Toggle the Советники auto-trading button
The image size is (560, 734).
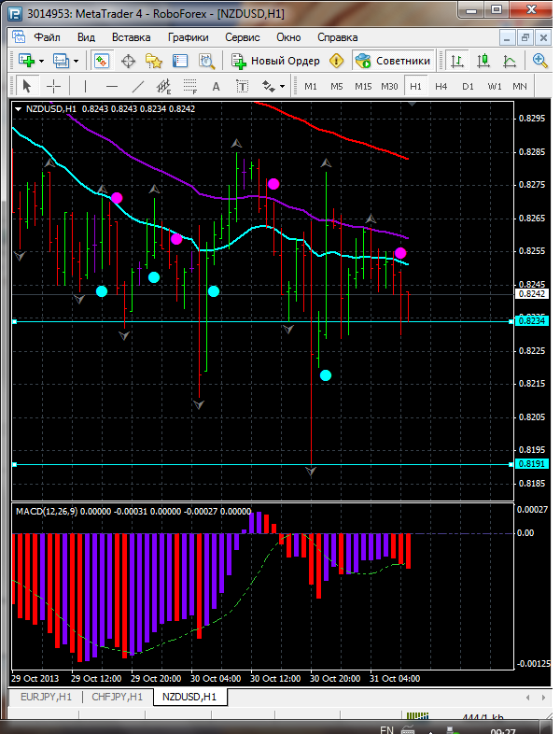(393, 61)
